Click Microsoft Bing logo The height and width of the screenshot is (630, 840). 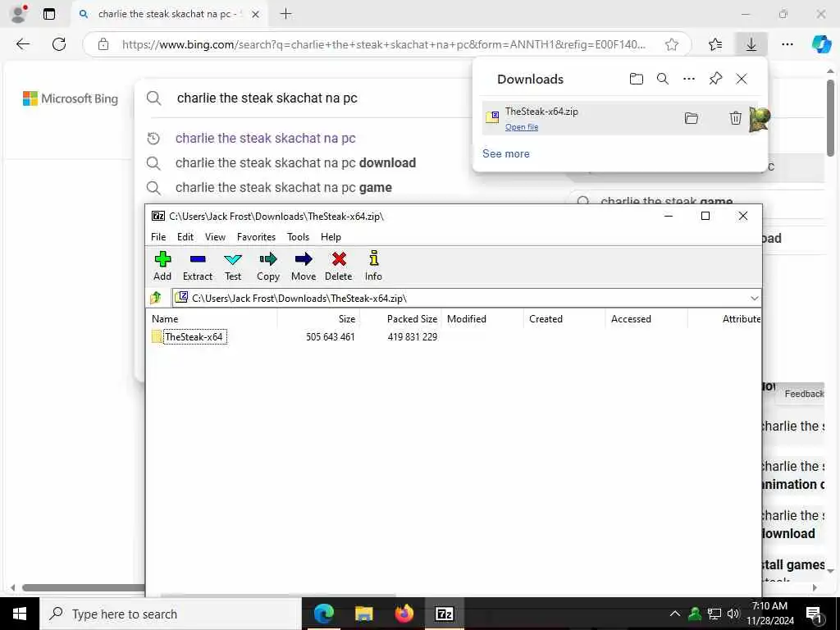(x=71, y=98)
